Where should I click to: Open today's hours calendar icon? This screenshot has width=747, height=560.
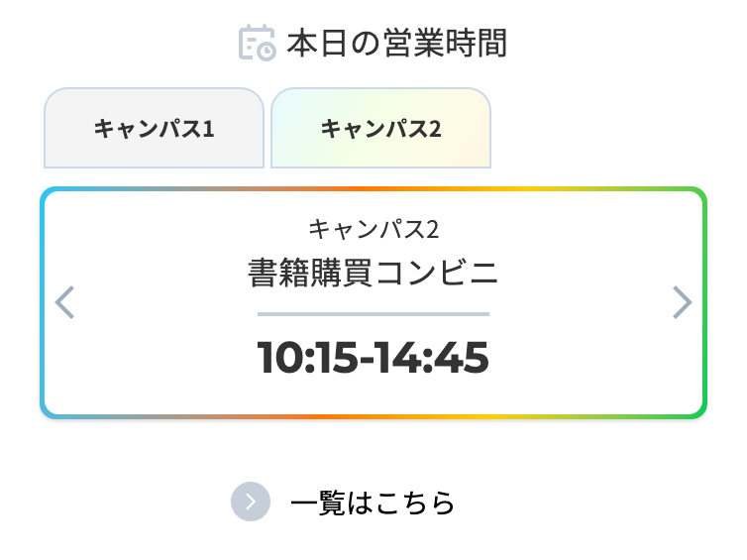coord(257,43)
